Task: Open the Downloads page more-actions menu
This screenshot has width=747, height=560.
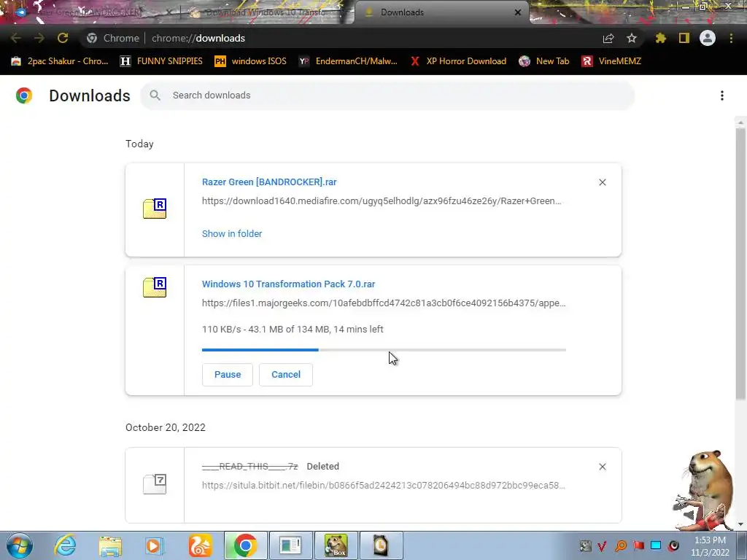Action: tap(722, 96)
